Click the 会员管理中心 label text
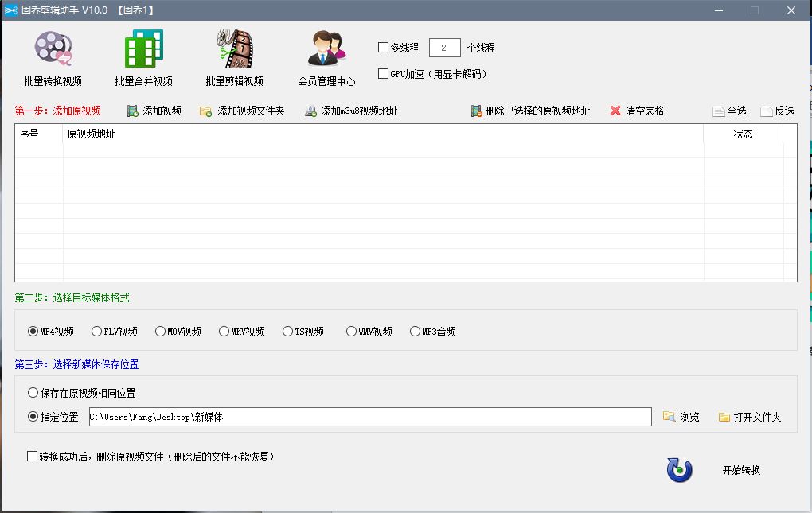The height and width of the screenshot is (513, 812). click(326, 81)
